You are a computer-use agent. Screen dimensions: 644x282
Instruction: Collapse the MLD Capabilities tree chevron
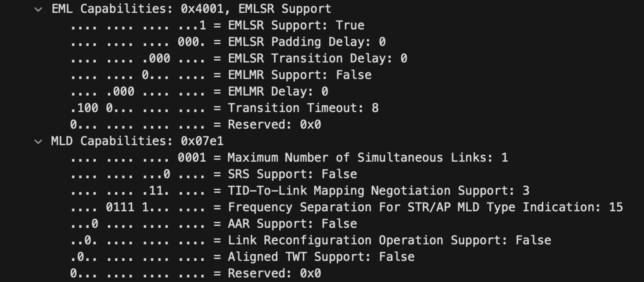point(38,142)
